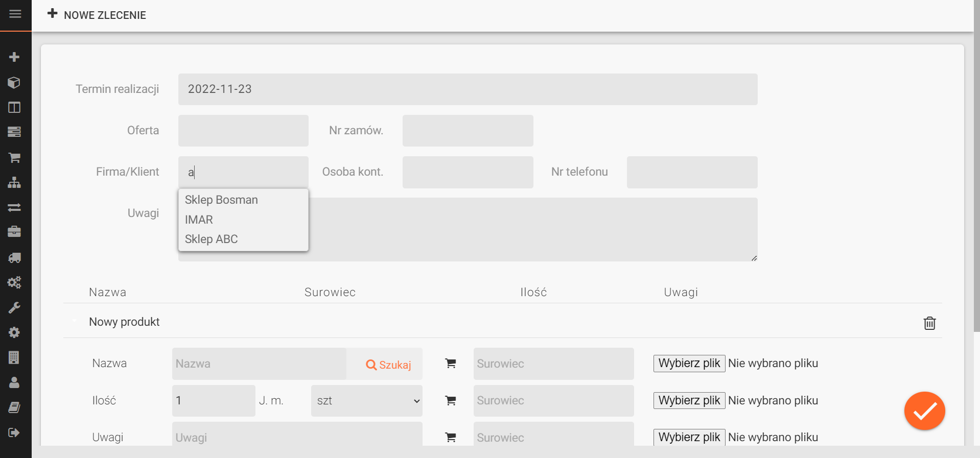Click the plus icon in sidebar
The image size is (980, 458).
(14, 57)
